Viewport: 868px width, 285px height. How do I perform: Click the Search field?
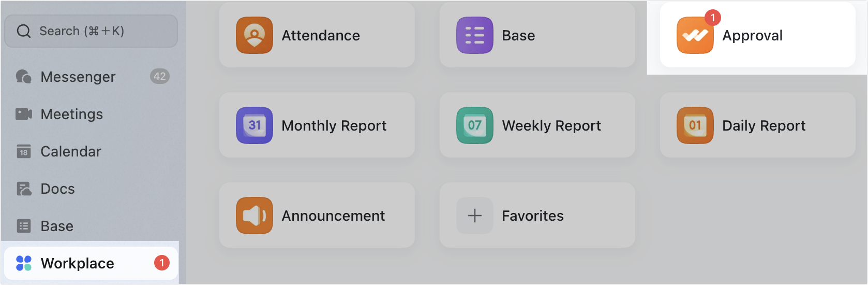(x=91, y=31)
